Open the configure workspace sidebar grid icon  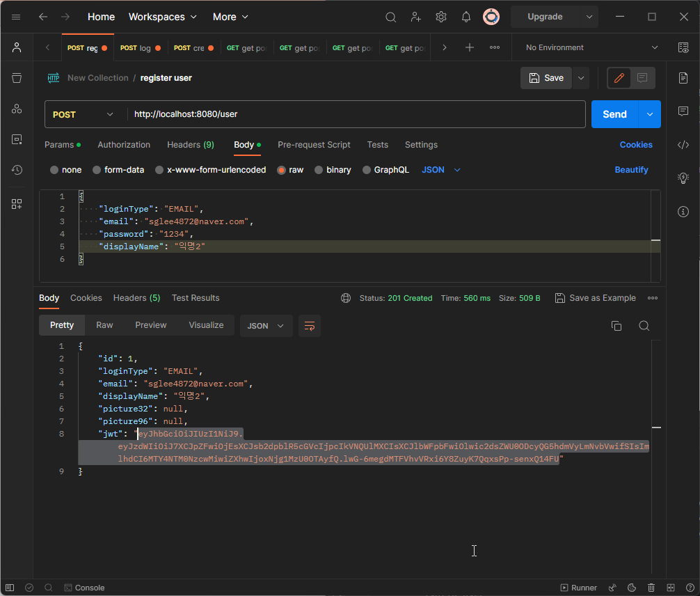[17, 204]
